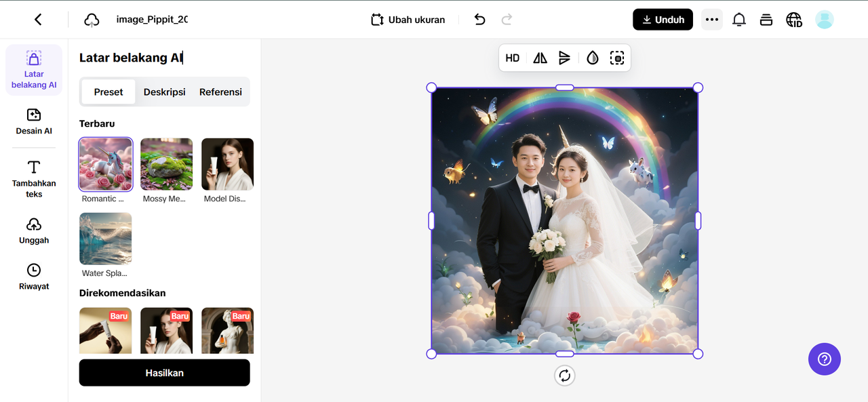Choose the Water Splash preset thumbnail
Image resolution: width=868 pixels, height=402 pixels.
(106, 239)
